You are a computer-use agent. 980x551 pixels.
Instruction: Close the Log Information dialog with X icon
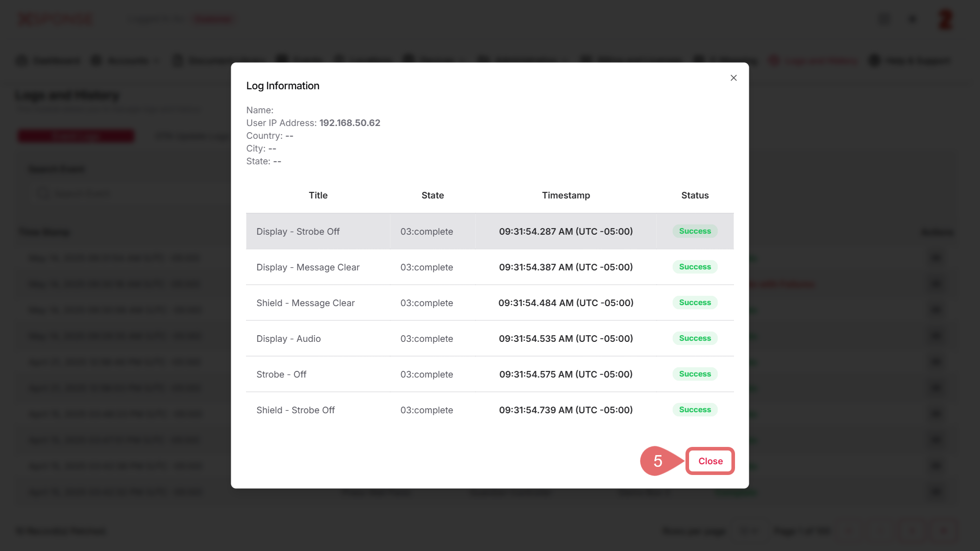[733, 78]
